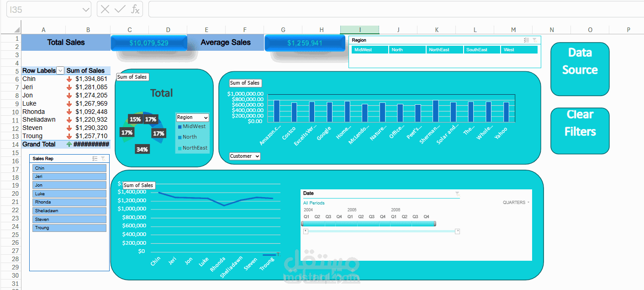Open the QUARTERS time level dropdown
This screenshot has width=644, height=290.
pyautogui.click(x=516, y=203)
